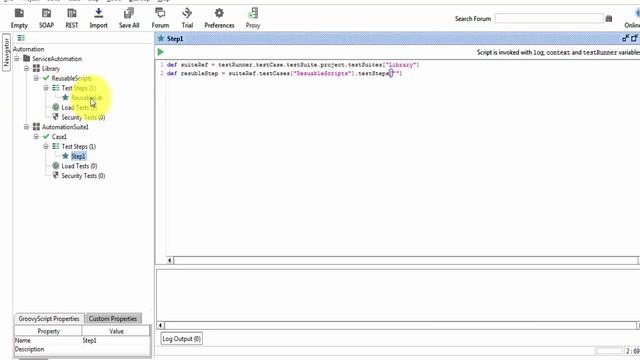Click Security Tests shield icon under Case1
This screenshot has width=640, height=360.
[56, 176]
